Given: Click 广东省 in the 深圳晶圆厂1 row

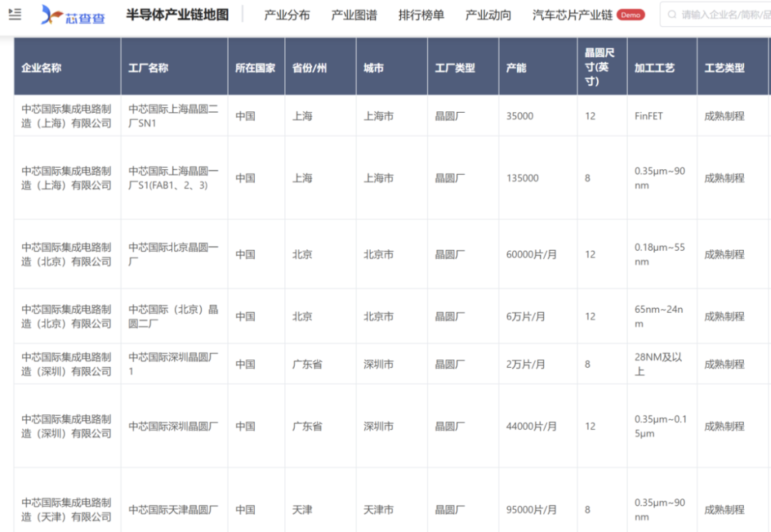Looking at the screenshot, I should [x=307, y=364].
